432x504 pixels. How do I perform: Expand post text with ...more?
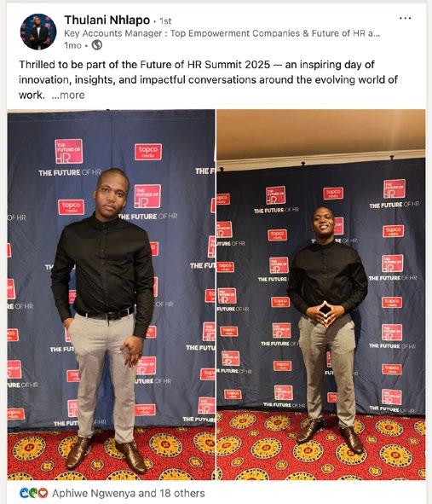click(68, 96)
